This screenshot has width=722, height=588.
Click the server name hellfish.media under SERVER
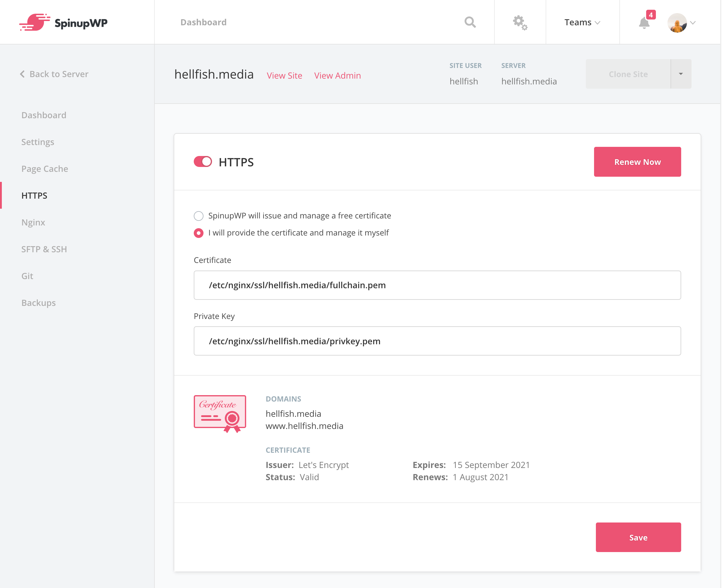pyautogui.click(x=529, y=81)
